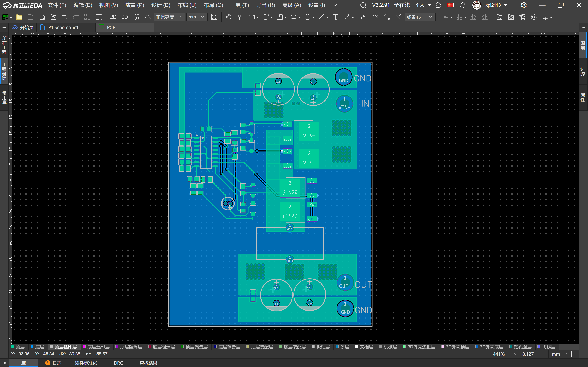
Task: Open the 器件标准化 panel button
Action: (86, 363)
